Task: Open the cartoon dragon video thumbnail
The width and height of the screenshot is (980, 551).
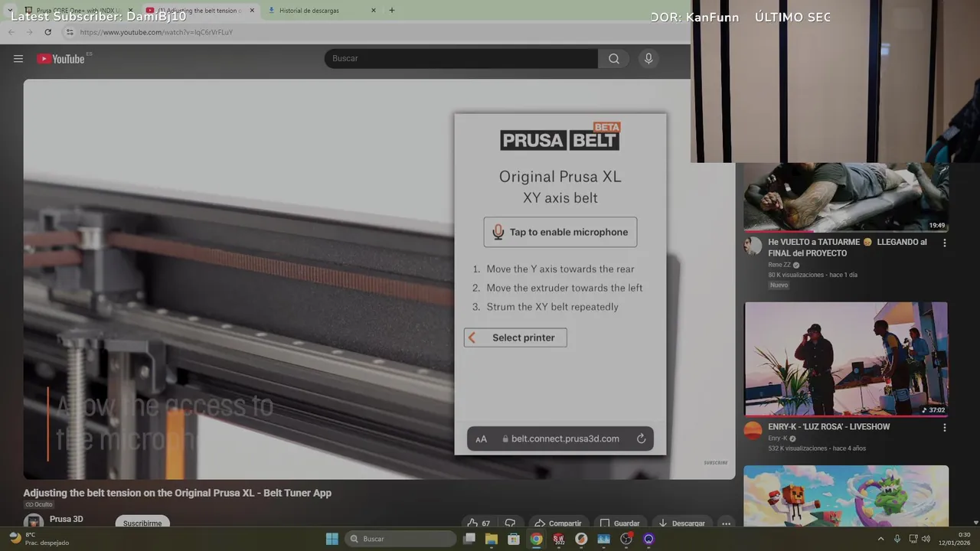Action: point(846,496)
